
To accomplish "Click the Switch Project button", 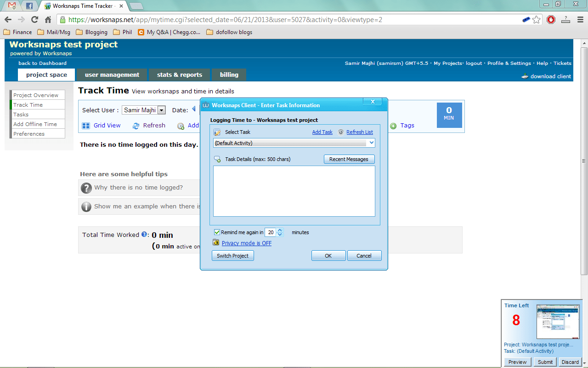I will 232,256.
